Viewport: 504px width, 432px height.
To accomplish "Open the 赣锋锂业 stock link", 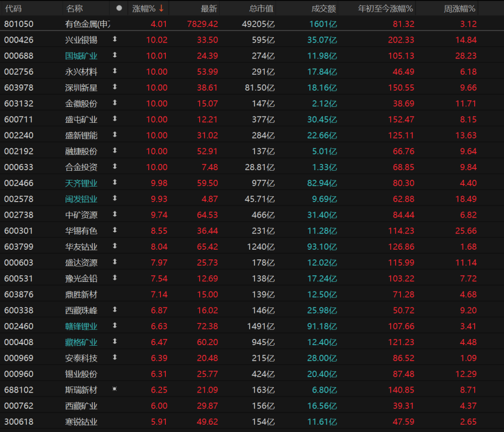I will click(x=81, y=326).
